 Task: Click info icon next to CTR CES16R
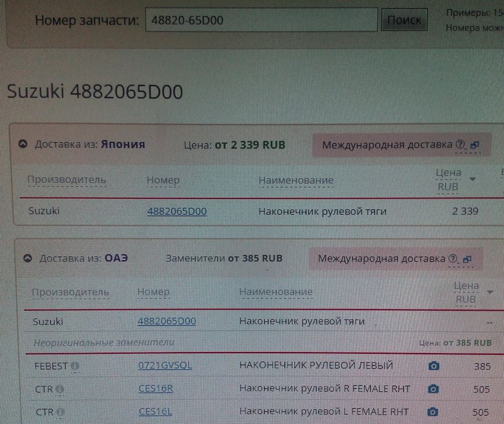coord(60,389)
